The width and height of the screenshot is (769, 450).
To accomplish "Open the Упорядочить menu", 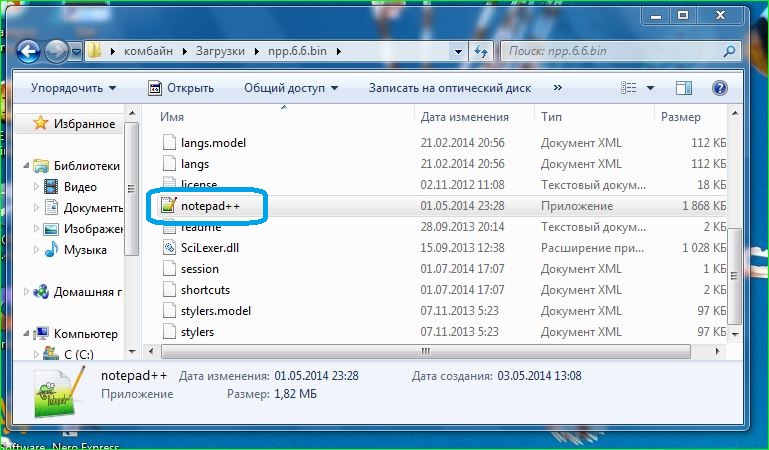I will pos(74,88).
